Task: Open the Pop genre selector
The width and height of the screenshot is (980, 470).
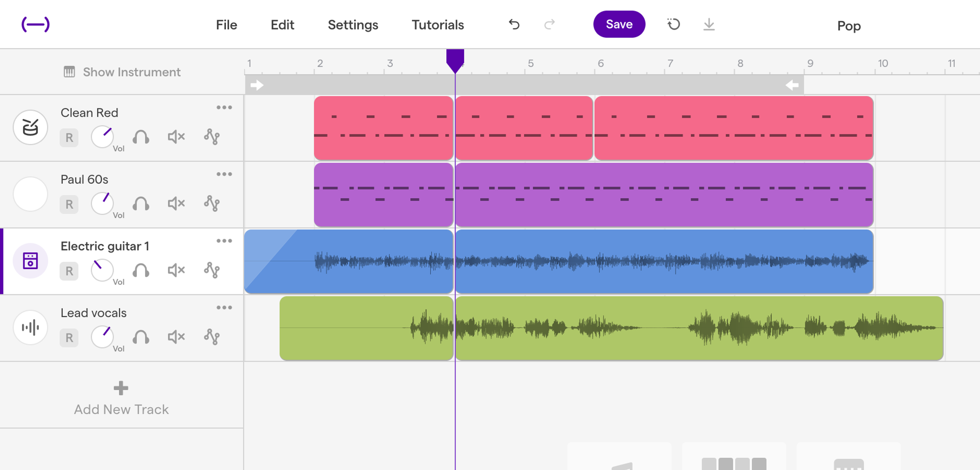Action: [x=849, y=26]
